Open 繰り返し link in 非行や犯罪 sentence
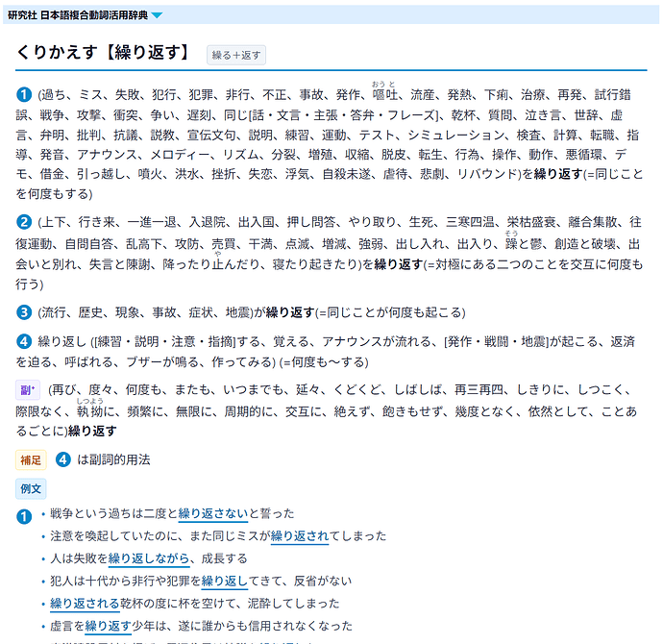 [225, 581]
